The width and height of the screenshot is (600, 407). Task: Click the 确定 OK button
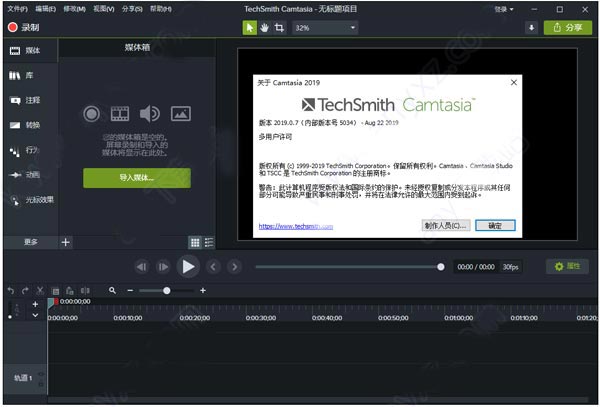495,226
